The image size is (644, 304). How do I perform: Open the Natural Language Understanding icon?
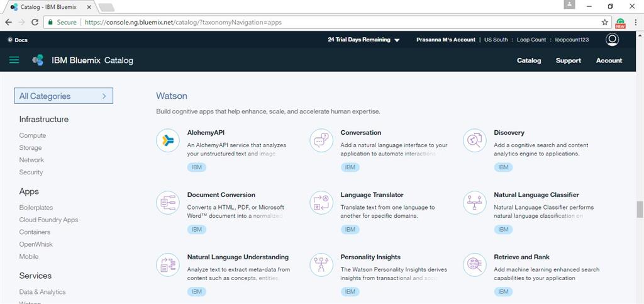pos(167,264)
